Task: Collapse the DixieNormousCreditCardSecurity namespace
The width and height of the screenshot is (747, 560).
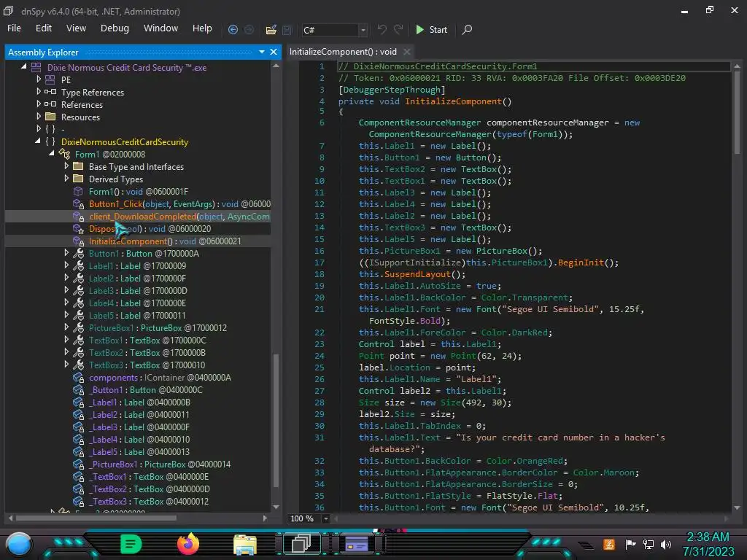Action: pos(38,141)
